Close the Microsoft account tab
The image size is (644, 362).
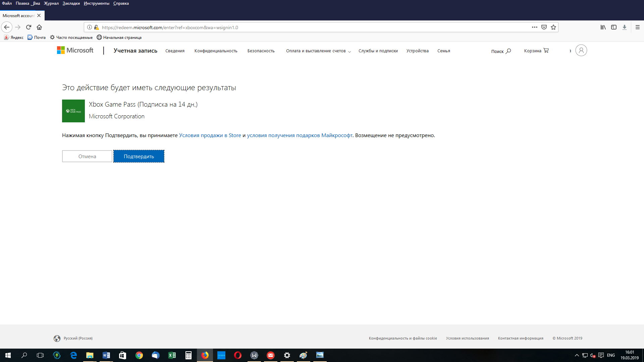pos(39,16)
